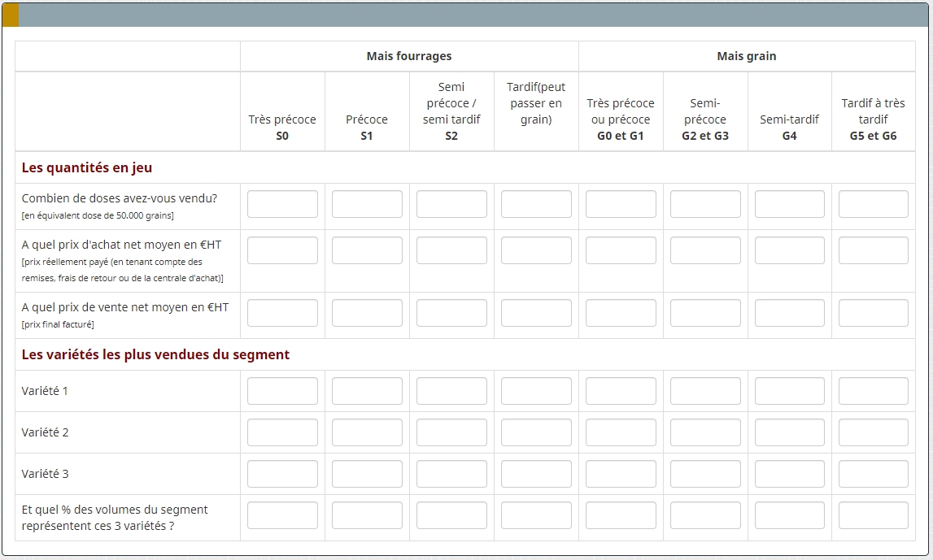Click prix de vente field for Tardif fourrages

point(536,313)
